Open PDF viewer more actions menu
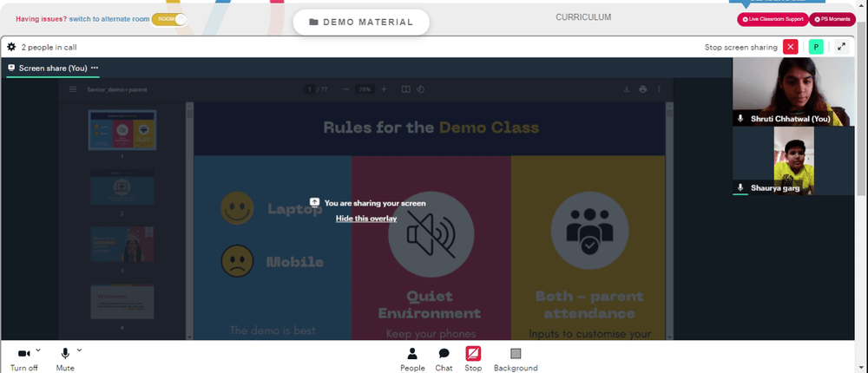The height and width of the screenshot is (373, 868). coord(659,89)
